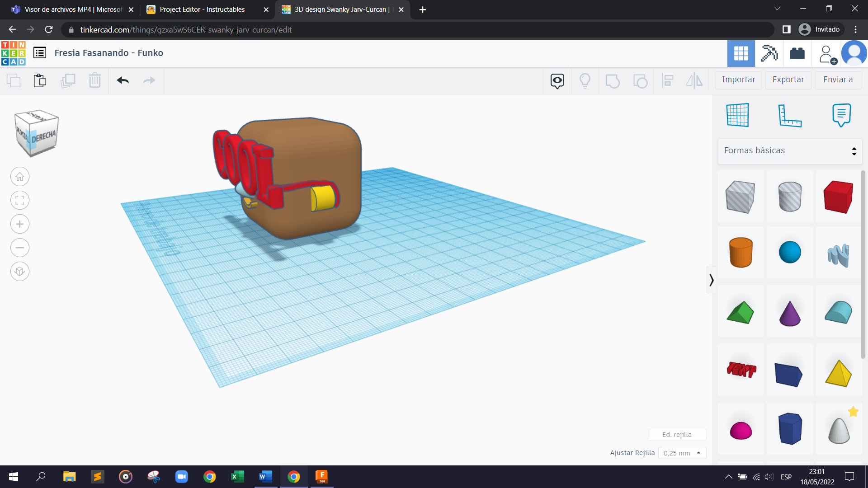Toggle show all eye icon
Viewport: 868px width, 488px height.
coord(557,80)
